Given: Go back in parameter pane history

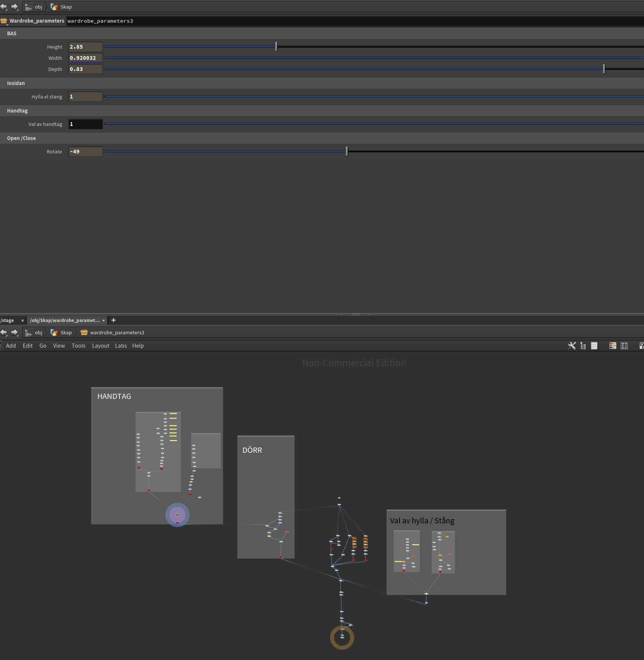Looking at the screenshot, I should pos(4,7).
